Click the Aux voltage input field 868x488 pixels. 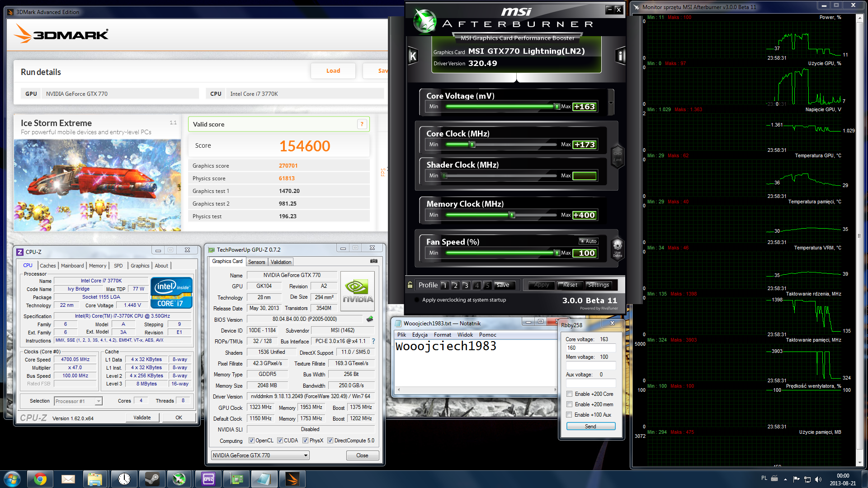(591, 383)
